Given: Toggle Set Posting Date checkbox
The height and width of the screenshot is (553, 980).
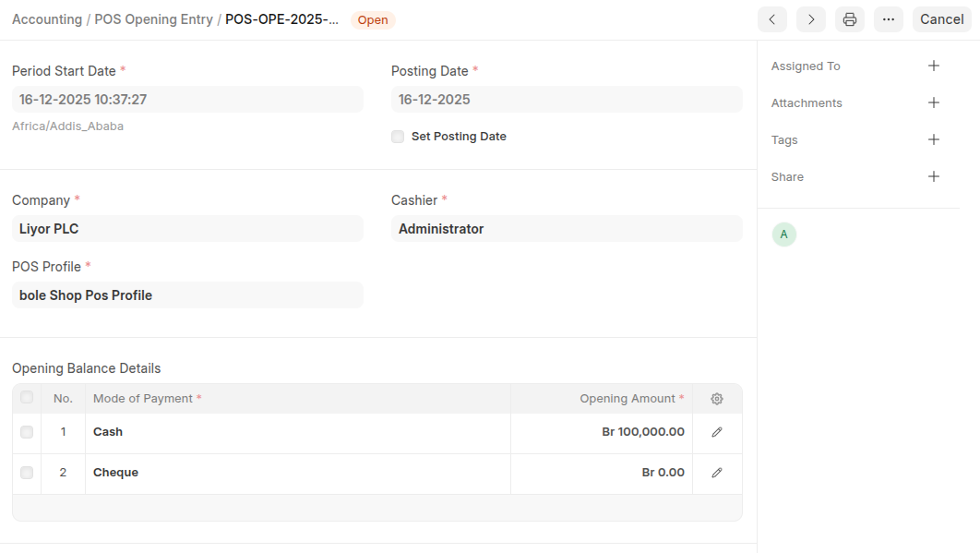Looking at the screenshot, I should point(398,137).
